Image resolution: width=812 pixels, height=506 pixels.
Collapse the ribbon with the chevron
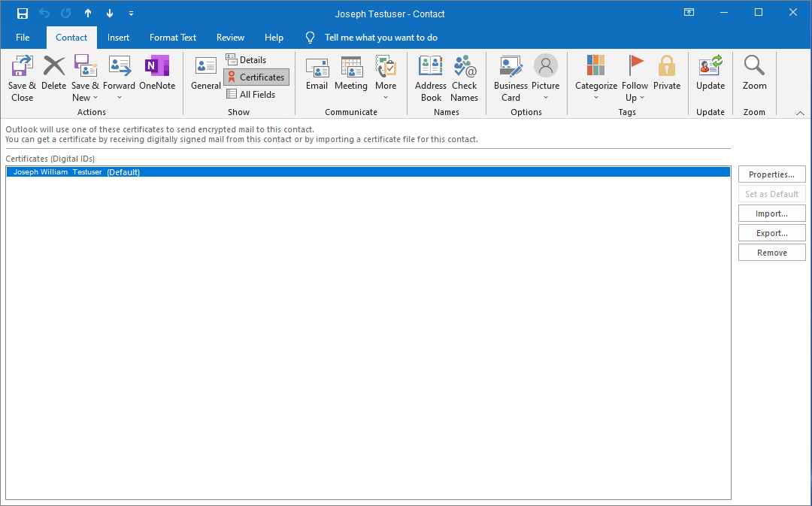point(800,112)
